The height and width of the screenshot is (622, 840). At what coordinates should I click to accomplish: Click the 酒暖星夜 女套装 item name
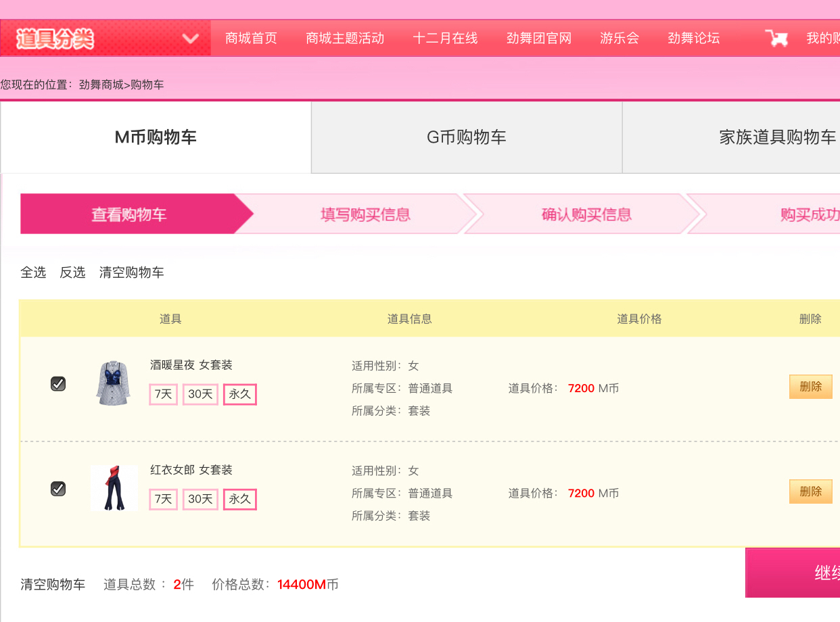pyautogui.click(x=191, y=365)
